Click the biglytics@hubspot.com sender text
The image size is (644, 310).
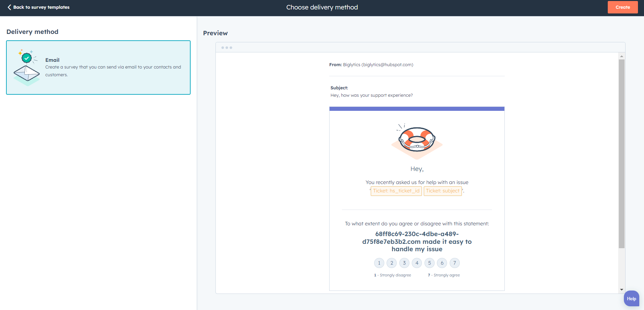point(387,64)
